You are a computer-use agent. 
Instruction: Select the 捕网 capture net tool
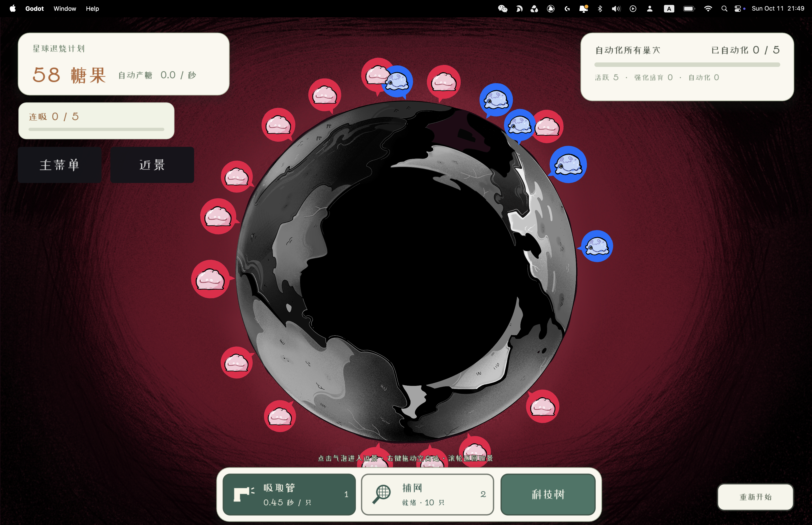click(427, 494)
